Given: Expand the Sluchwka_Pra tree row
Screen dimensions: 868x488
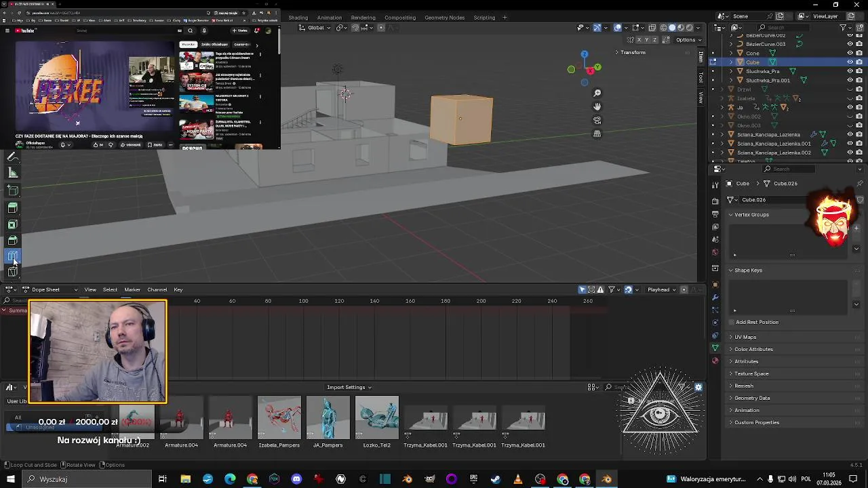Looking at the screenshot, I should pyautogui.click(x=731, y=71).
